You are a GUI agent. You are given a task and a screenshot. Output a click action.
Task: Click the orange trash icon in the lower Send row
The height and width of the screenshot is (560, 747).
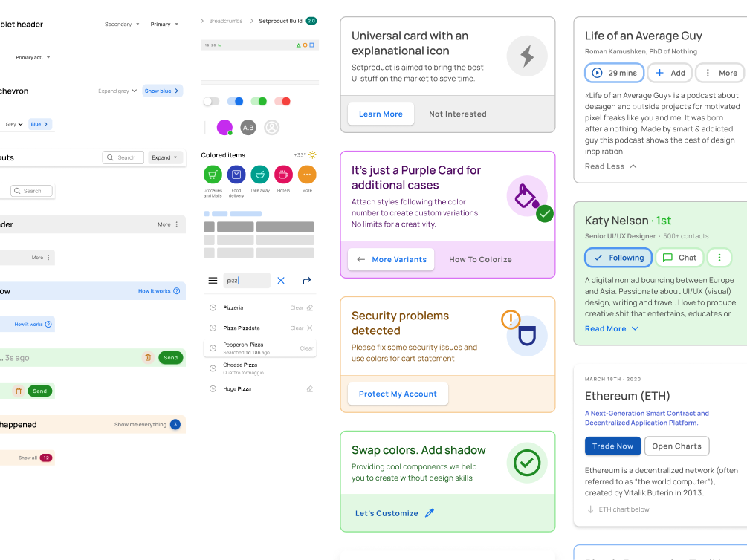19,391
